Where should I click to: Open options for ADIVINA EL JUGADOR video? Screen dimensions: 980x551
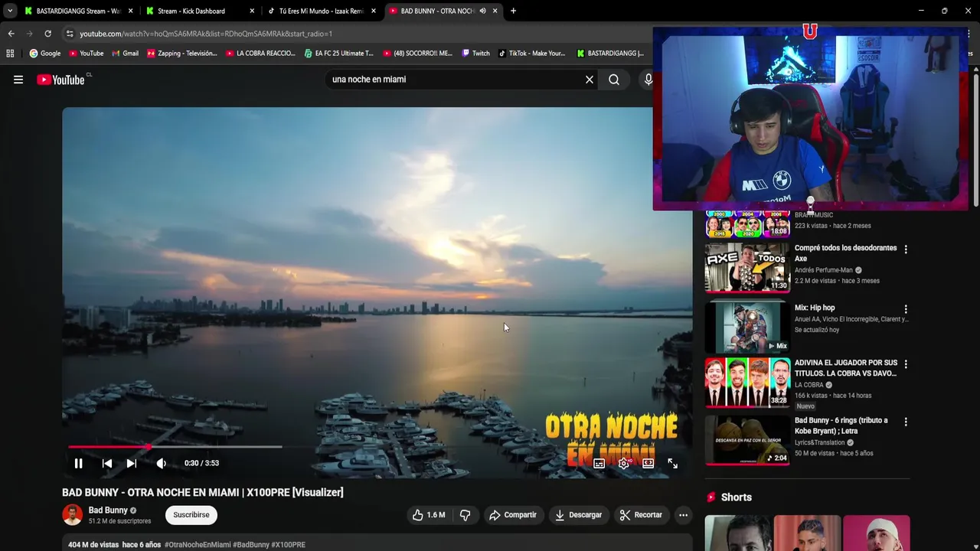pos(906,364)
